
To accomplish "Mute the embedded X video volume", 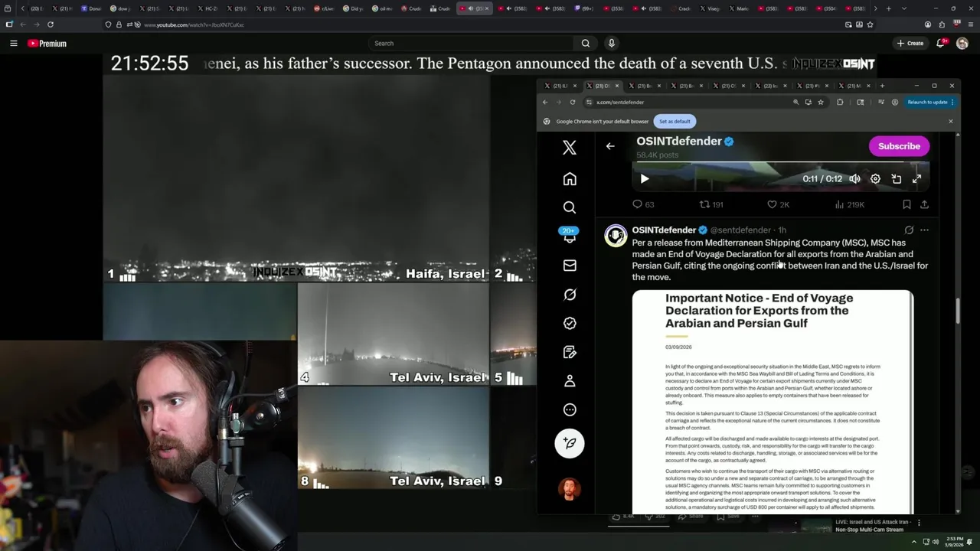I will 854,179.
